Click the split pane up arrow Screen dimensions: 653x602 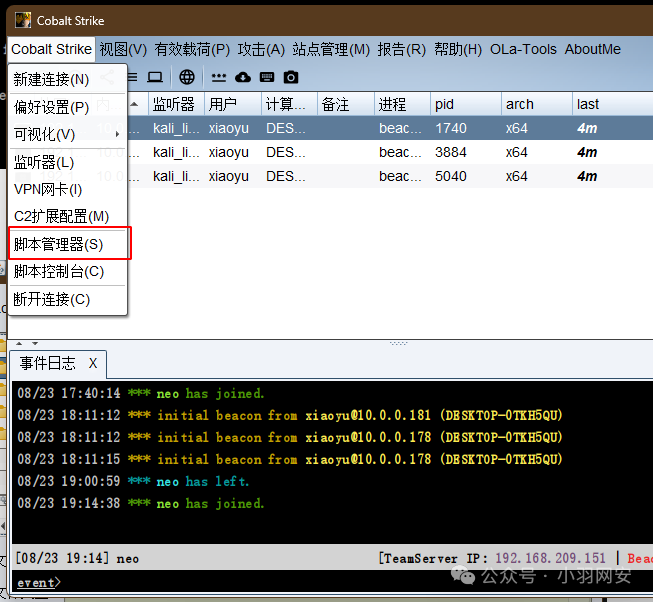point(19,343)
